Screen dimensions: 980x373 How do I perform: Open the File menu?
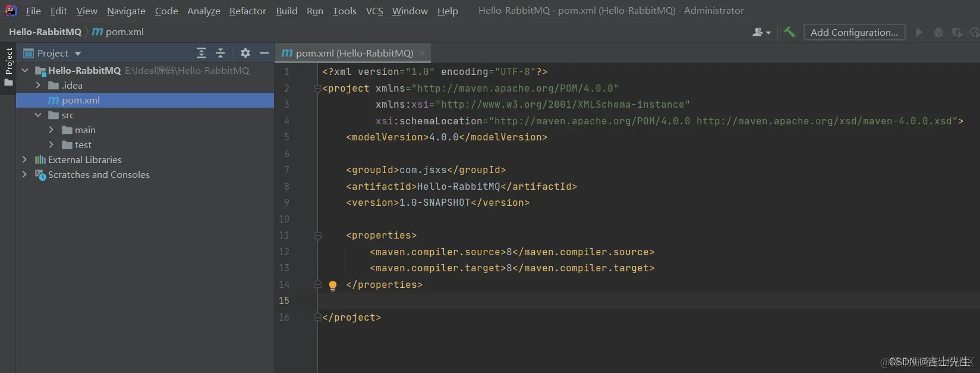tap(33, 11)
